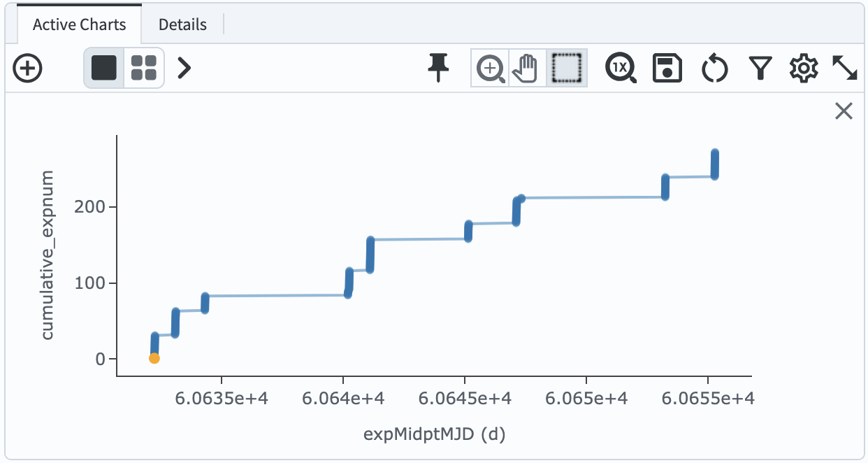Open the chart filter tool
868x463 pixels.
click(x=760, y=68)
